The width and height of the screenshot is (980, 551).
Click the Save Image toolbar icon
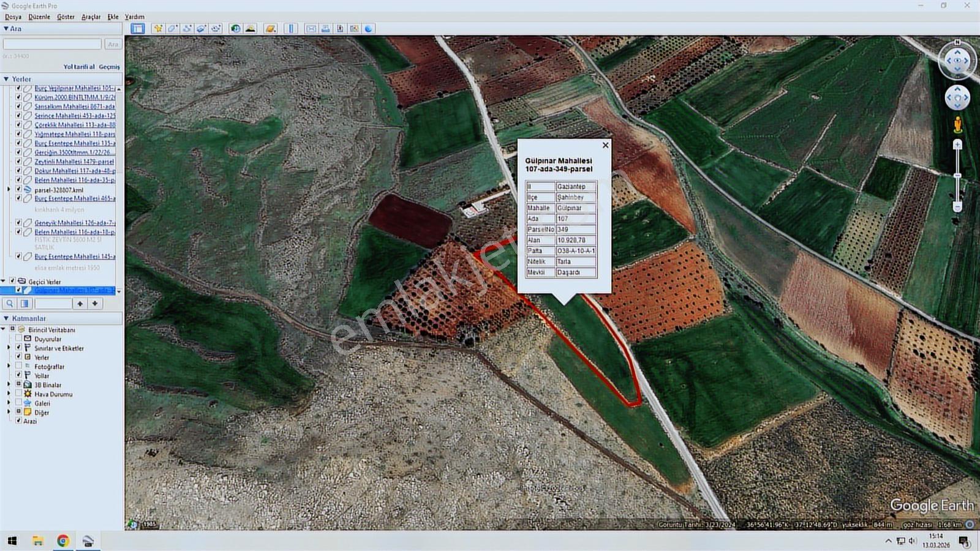(340, 28)
